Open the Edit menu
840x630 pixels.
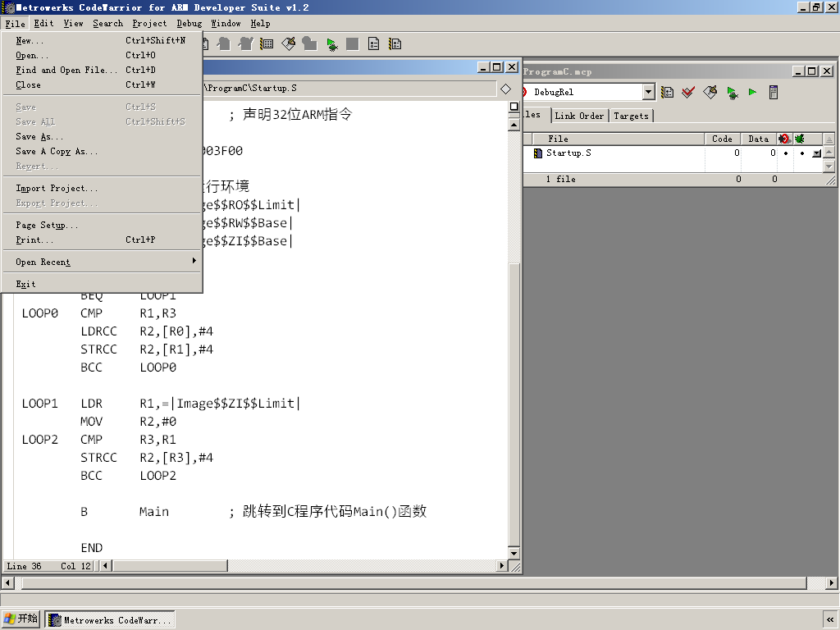[43, 24]
